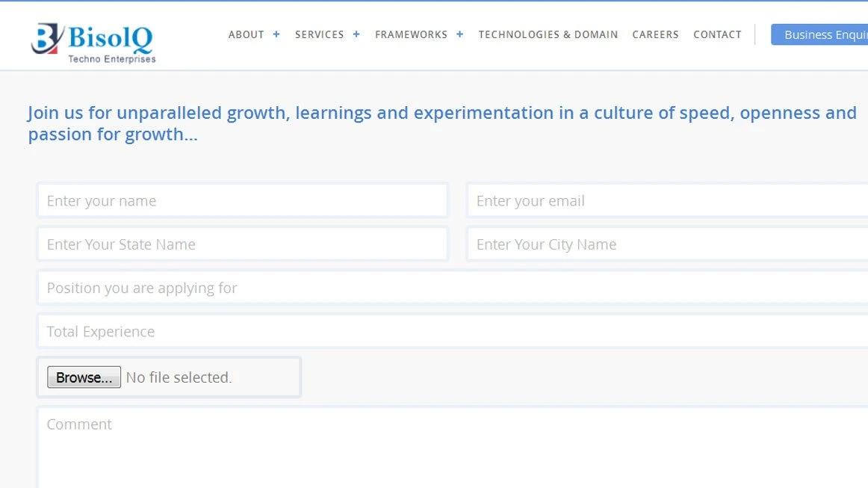Screen dimensions: 868x488
Task: Open the Frameworks menu item
Action: (x=411, y=34)
